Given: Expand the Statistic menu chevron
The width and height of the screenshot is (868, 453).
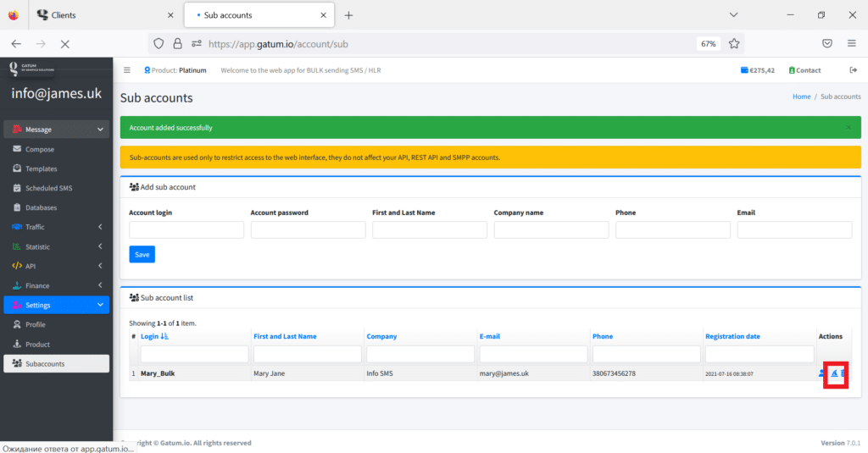Looking at the screenshot, I should pos(100,246).
